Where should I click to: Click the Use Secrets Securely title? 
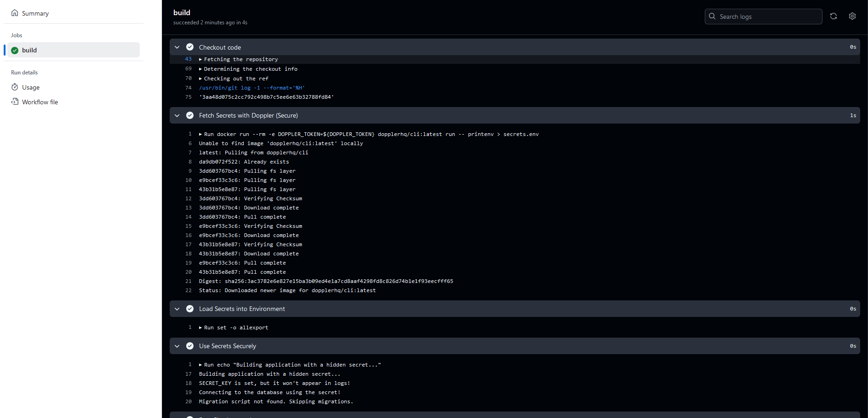point(228,346)
